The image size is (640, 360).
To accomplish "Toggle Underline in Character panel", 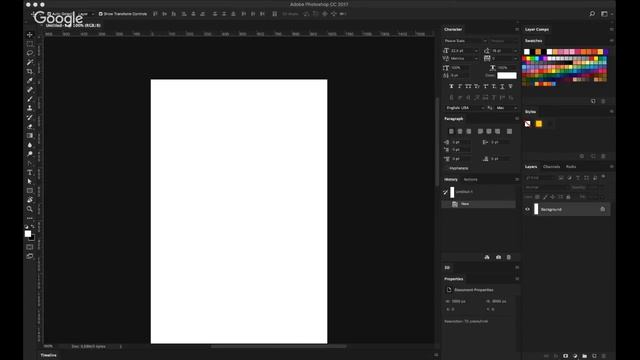I will click(502, 87).
